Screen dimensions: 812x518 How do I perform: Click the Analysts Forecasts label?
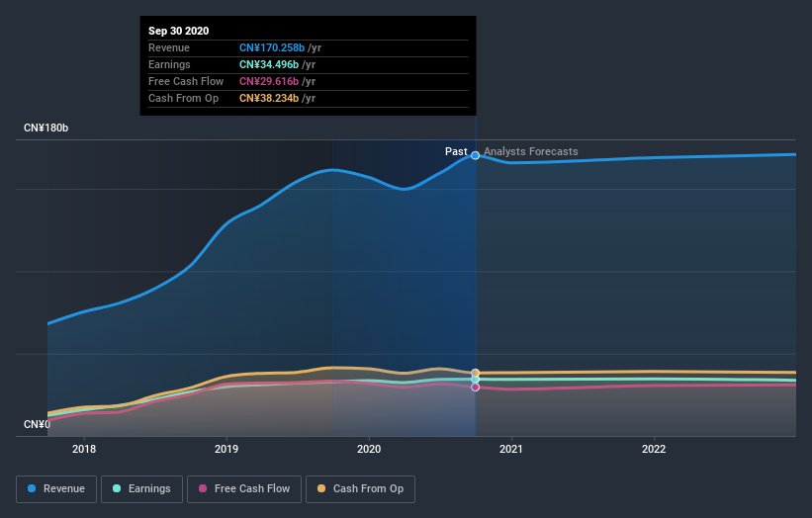(x=531, y=151)
